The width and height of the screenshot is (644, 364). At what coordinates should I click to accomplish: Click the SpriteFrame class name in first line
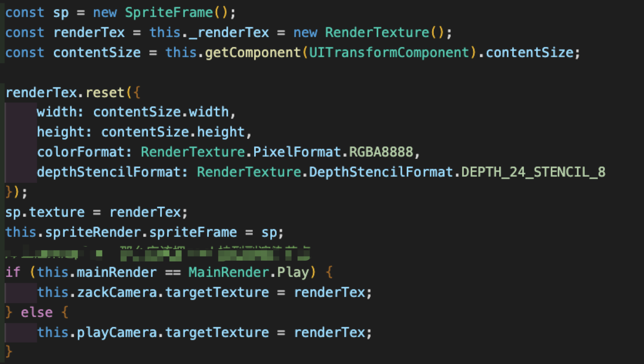point(169,13)
